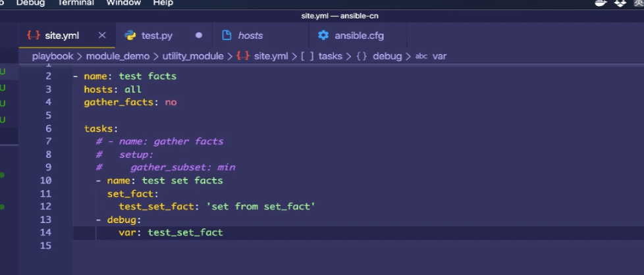Click the gear icon on ansible.cfg tab
Viewport: 644px width, 275px height.
(x=323, y=36)
